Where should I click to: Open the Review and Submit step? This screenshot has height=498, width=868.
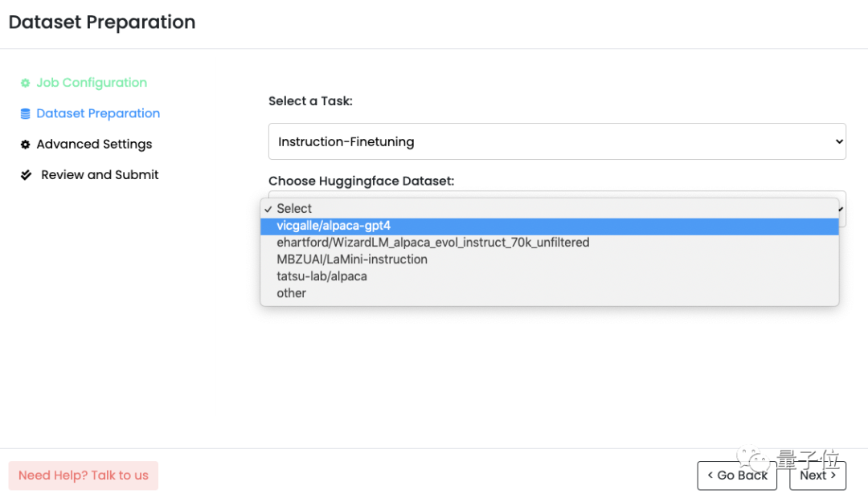[x=100, y=175]
